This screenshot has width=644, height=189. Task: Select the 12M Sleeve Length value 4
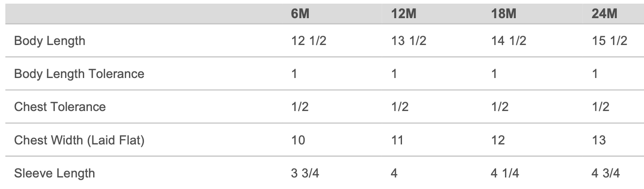[394, 173]
